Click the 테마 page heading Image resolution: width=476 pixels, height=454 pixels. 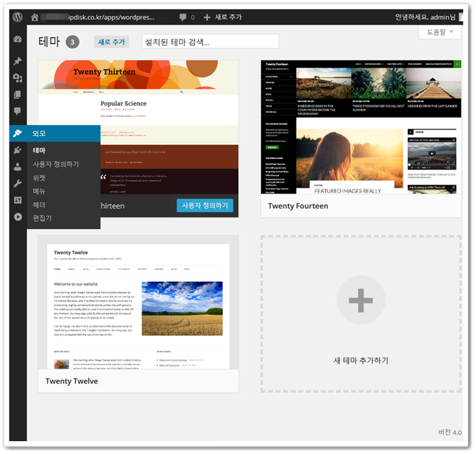(x=49, y=41)
